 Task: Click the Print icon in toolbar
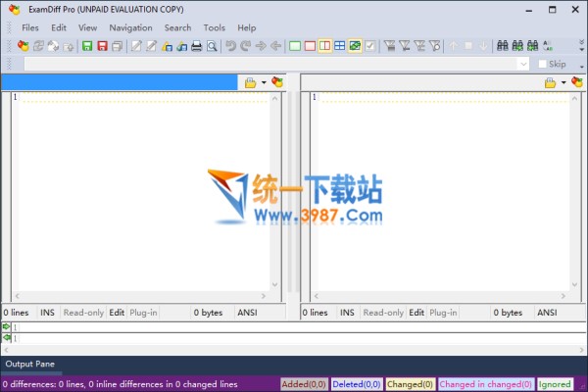[x=196, y=46]
